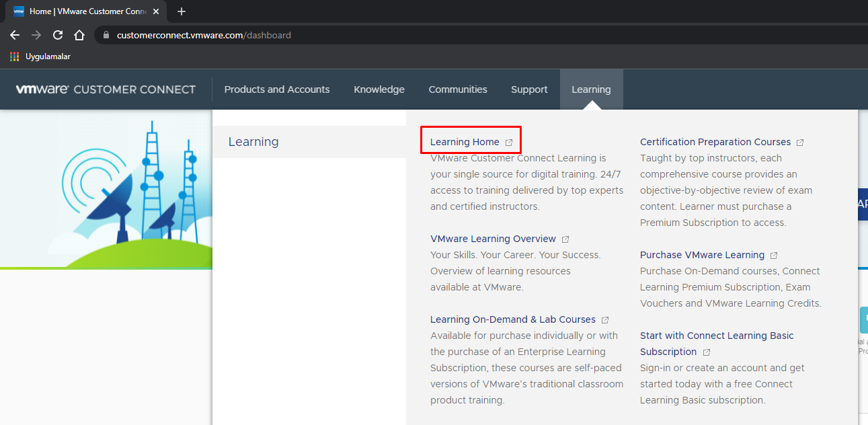The height and width of the screenshot is (425, 868).
Task: Click the browser Forward arrow
Action: [36, 35]
